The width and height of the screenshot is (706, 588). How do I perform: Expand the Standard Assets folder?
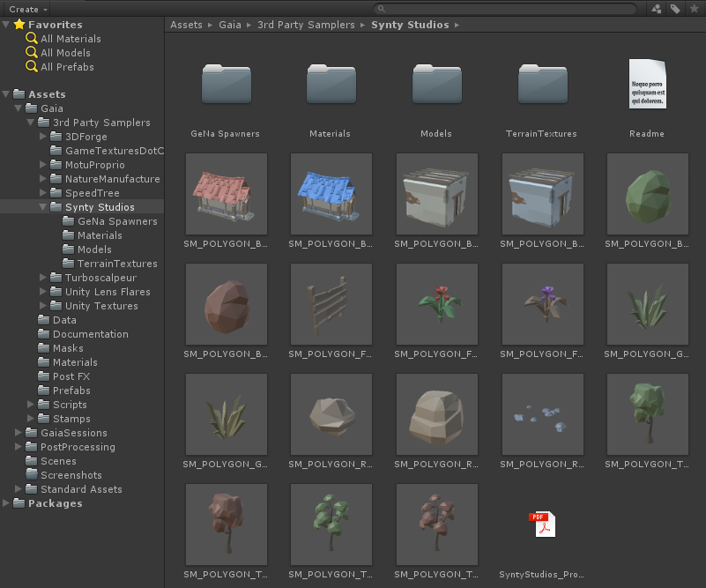point(19,489)
